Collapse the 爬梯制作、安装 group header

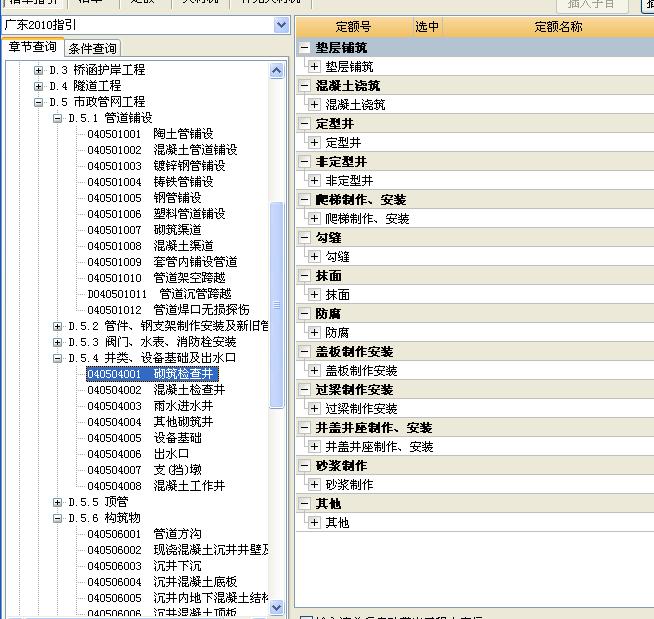[x=304, y=199]
